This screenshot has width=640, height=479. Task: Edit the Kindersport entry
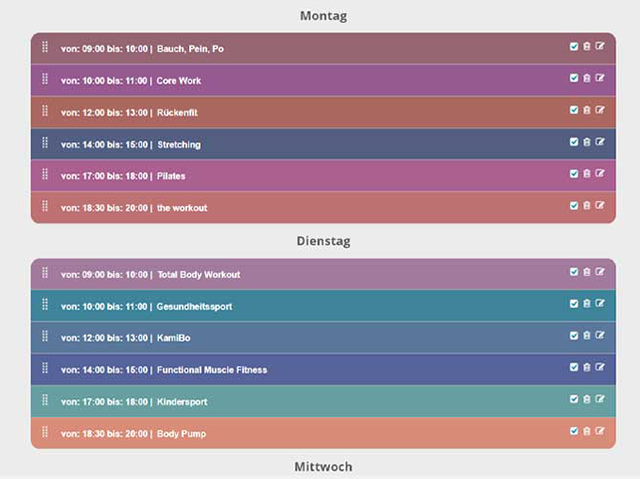pyautogui.click(x=600, y=399)
